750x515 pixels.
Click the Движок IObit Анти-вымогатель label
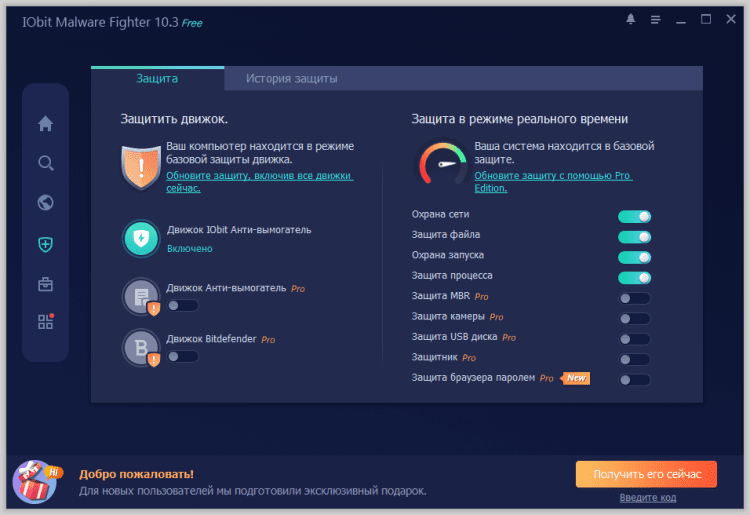click(x=239, y=230)
